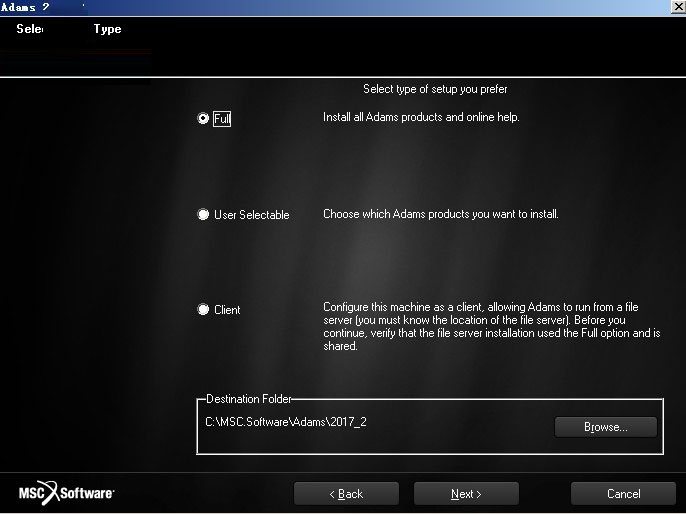Image resolution: width=686 pixels, height=514 pixels.
Task: Continue installation with Next button
Action: click(x=466, y=493)
